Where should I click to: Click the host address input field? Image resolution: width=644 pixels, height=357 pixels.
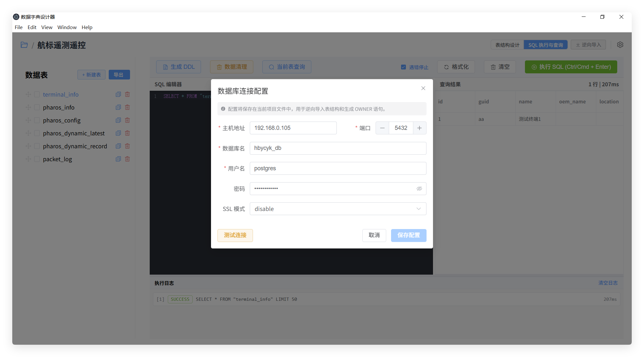click(x=293, y=128)
